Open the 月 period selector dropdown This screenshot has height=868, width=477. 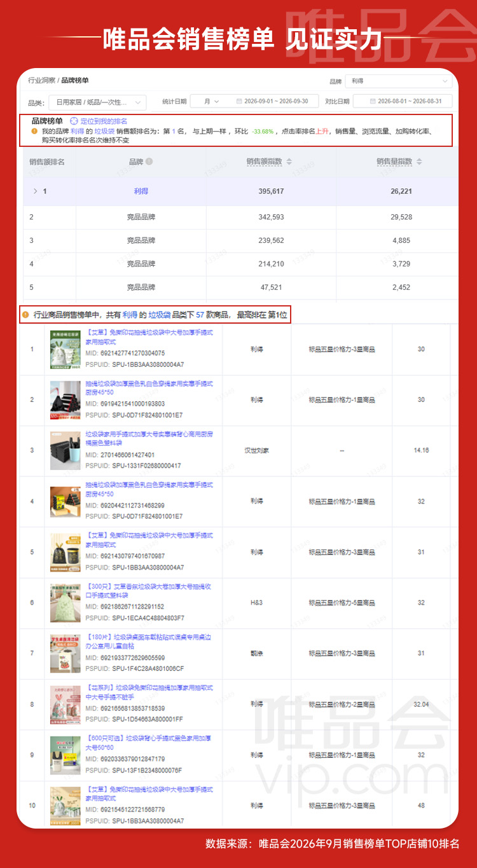click(x=212, y=102)
